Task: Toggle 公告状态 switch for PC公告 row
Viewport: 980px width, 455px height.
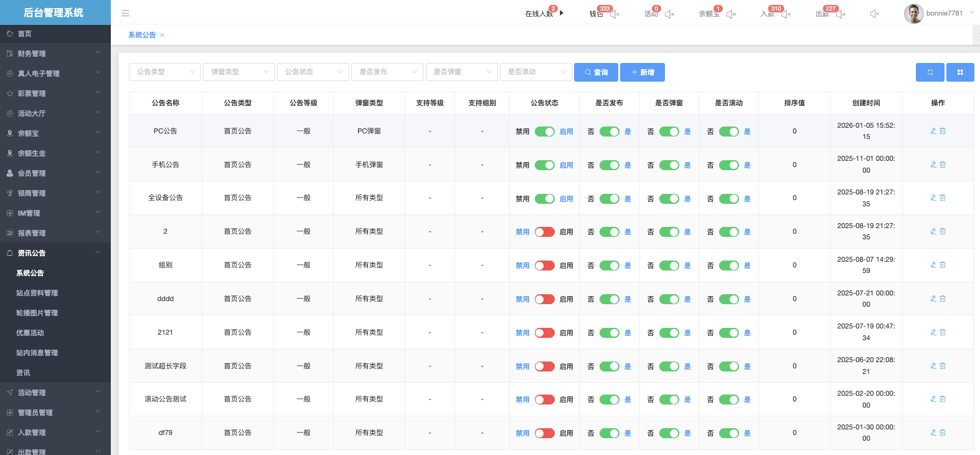Action: (x=544, y=132)
